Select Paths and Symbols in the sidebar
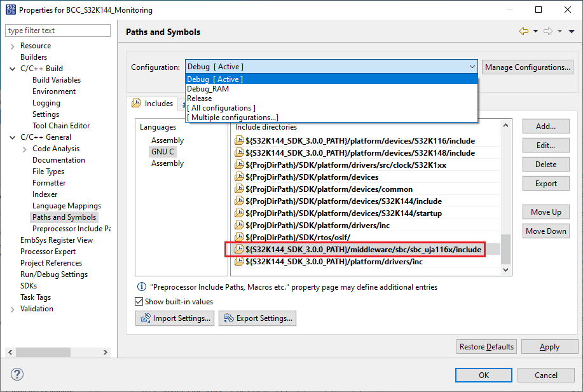The width and height of the screenshot is (583, 392). pos(64,217)
